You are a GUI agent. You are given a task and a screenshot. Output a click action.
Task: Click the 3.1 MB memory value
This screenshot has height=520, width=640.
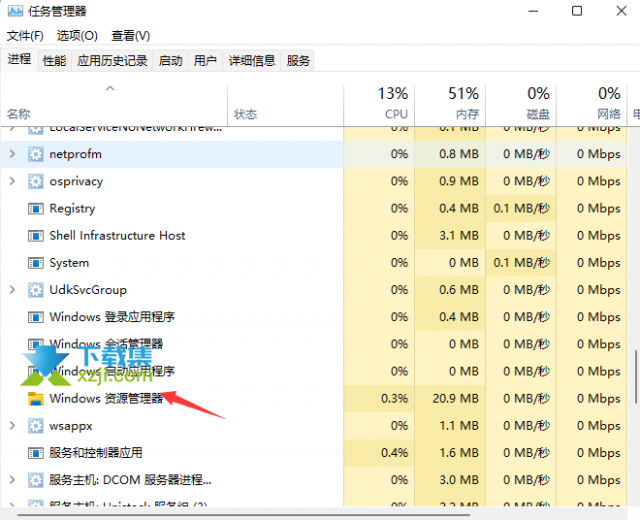(x=459, y=236)
